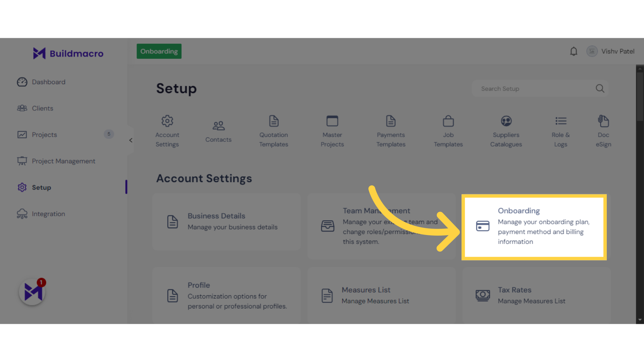The height and width of the screenshot is (362, 644).
Task: Click notification bell icon
Action: (x=574, y=51)
